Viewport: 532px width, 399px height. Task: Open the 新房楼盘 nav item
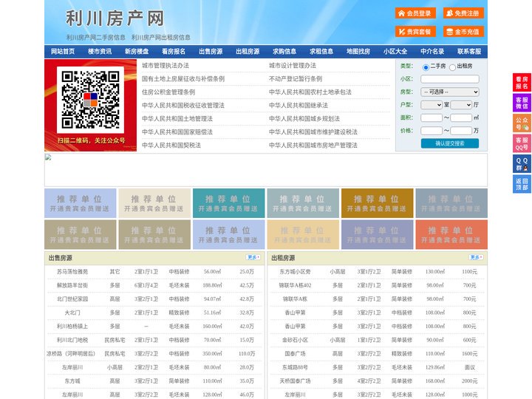[137, 52]
